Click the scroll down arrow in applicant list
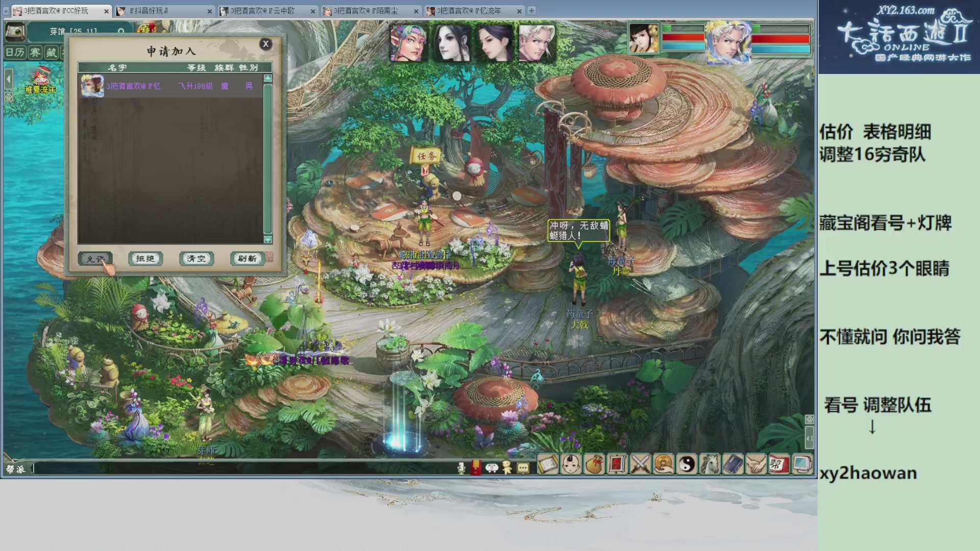 click(x=267, y=240)
